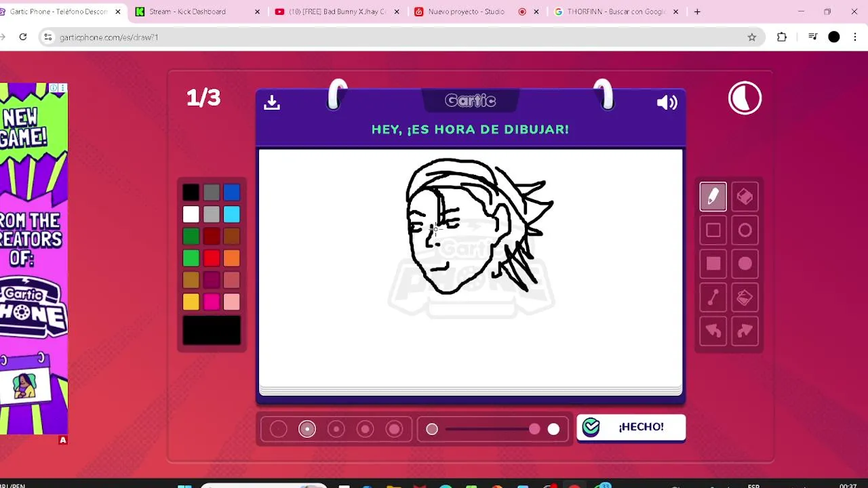Bookmark this page with the star
This screenshot has height=488, width=868.
(x=751, y=37)
